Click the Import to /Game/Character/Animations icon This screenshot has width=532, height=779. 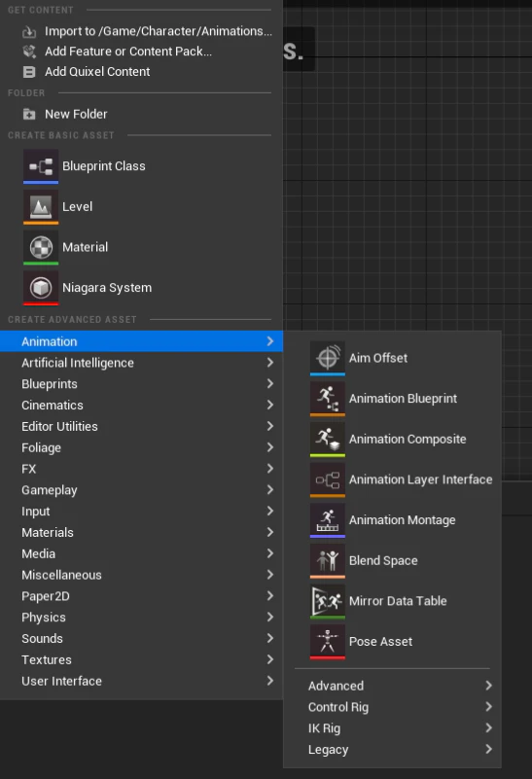coord(29,32)
